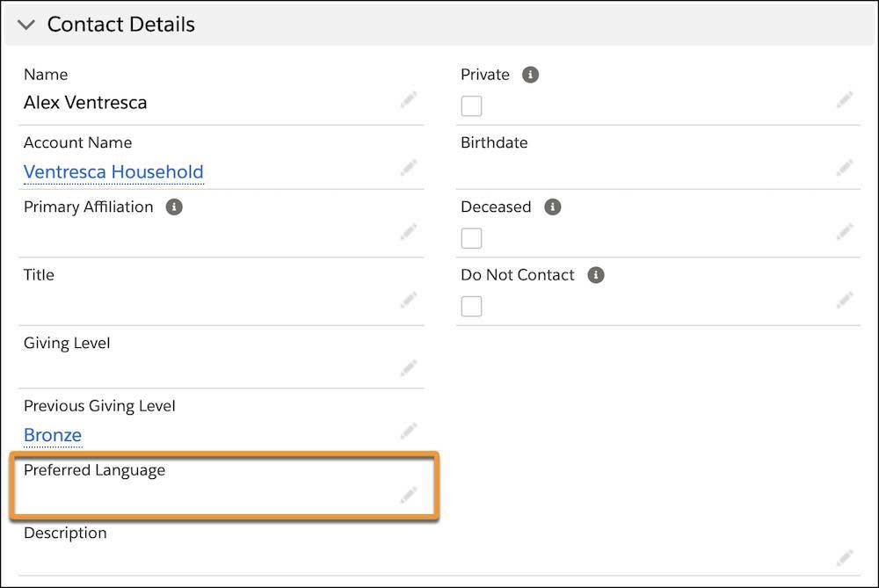Screen dimensions: 879x588
Task: Toggle the Do Not Contact checkbox
Action: click(471, 307)
